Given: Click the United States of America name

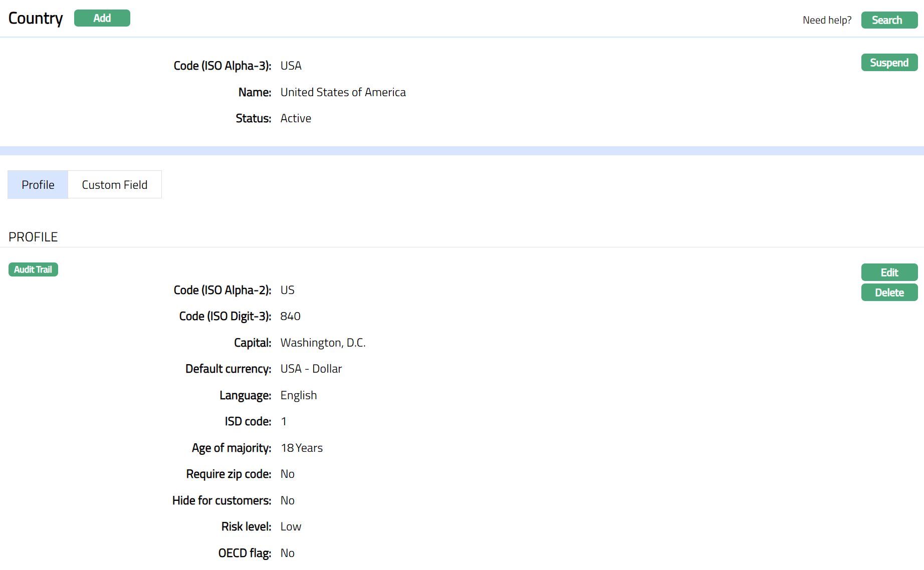Looking at the screenshot, I should coord(343,92).
